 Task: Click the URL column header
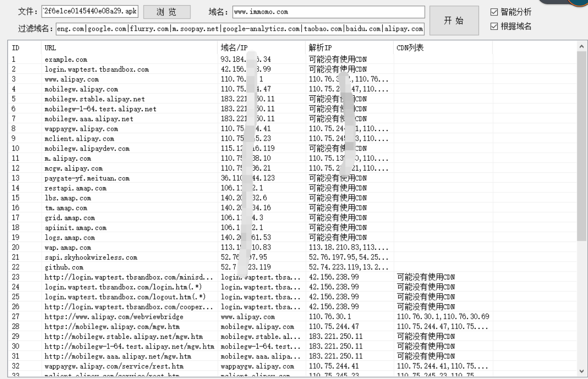pos(130,48)
